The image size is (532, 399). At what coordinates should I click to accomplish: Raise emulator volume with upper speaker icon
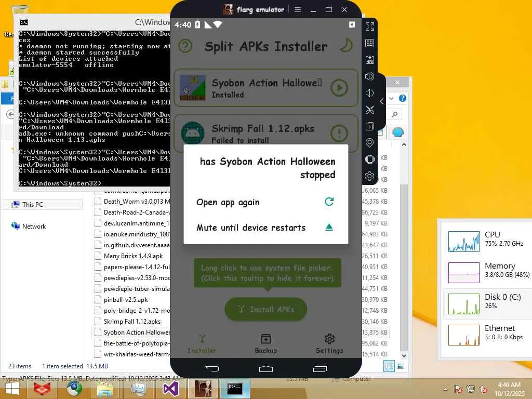point(369,76)
